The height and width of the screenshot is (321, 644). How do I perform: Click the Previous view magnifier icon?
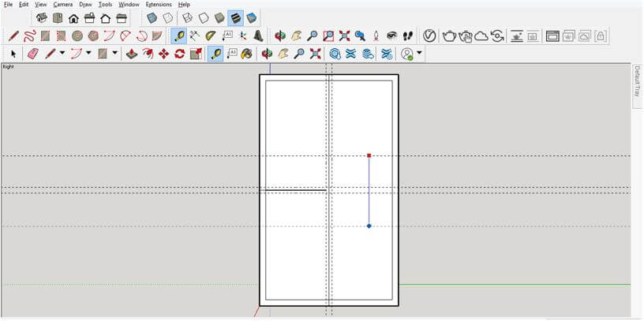[x=360, y=36]
